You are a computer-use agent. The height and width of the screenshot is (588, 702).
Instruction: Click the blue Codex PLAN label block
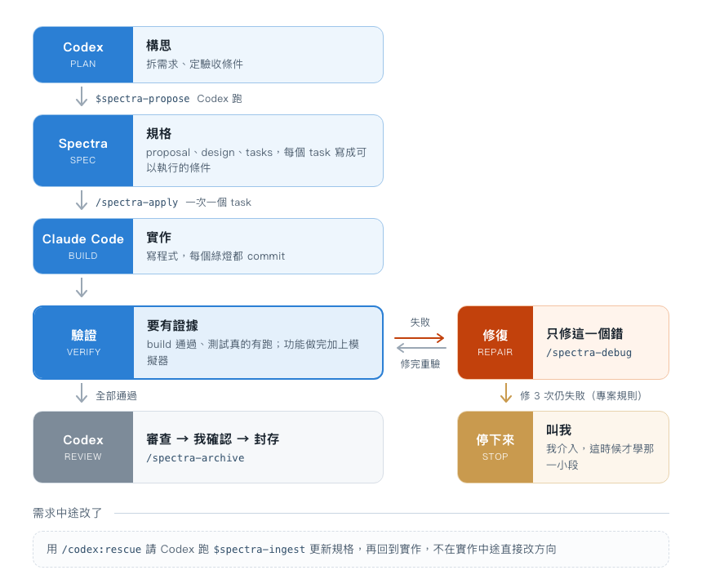click(83, 55)
